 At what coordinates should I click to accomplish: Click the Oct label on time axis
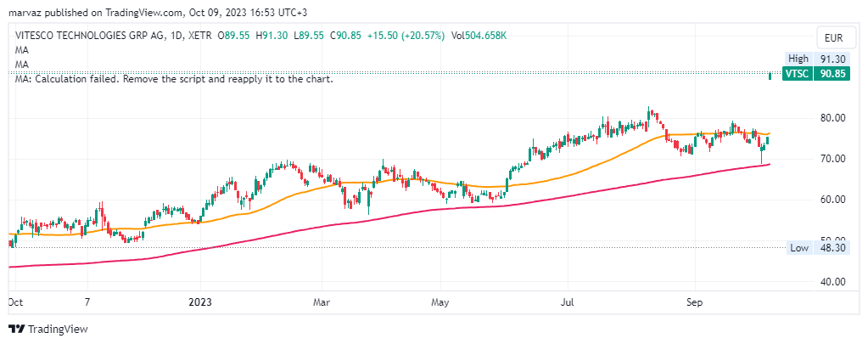[x=16, y=302]
